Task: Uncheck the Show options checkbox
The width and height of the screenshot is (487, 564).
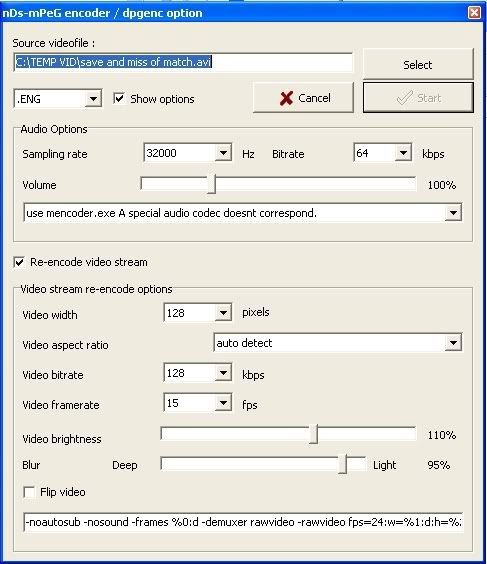Action: (x=119, y=98)
